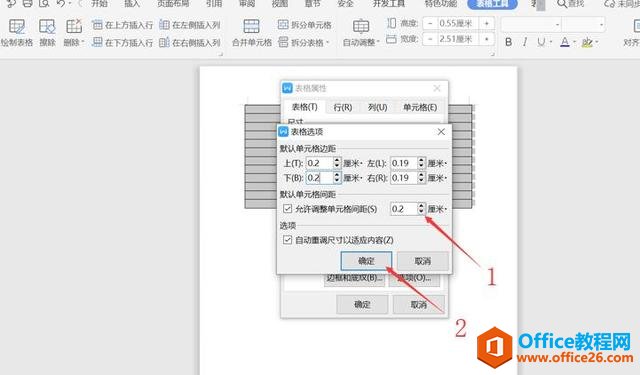Toggle Underline formatting

coord(541,42)
